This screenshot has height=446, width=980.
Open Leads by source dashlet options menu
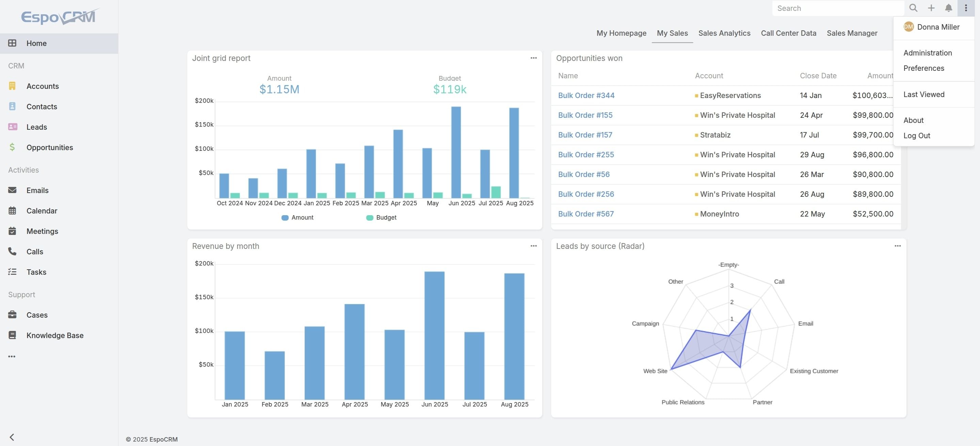[897, 246]
